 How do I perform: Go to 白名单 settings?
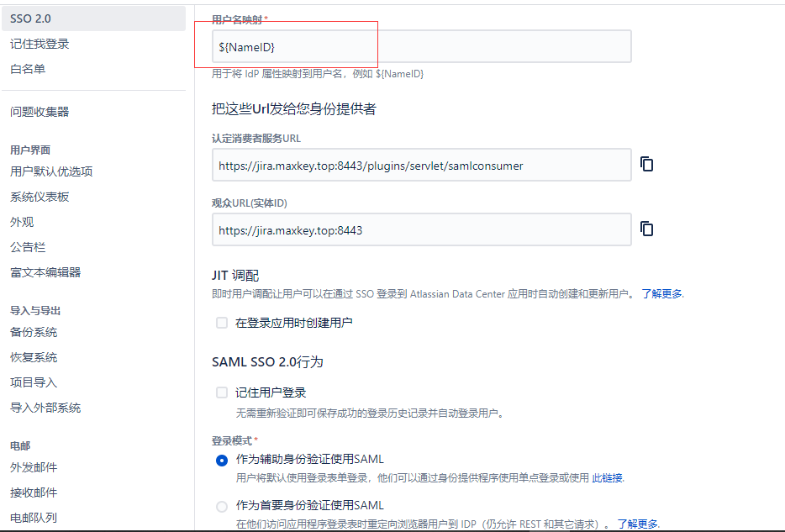click(28, 69)
